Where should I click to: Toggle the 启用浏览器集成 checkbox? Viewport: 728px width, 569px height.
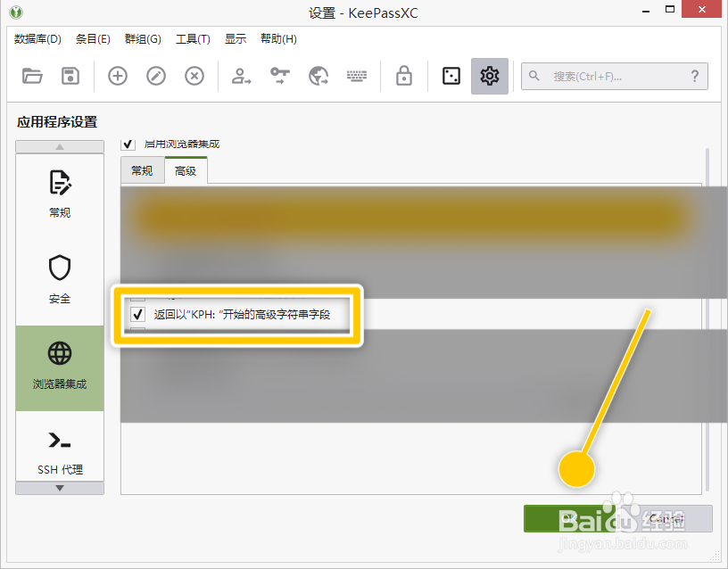click(128, 144)
